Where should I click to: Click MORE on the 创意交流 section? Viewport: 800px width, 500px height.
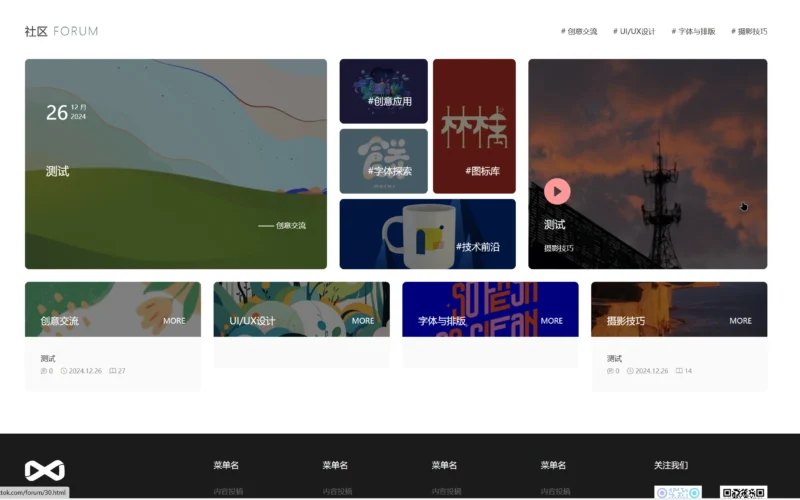click(x=174, y=321)
